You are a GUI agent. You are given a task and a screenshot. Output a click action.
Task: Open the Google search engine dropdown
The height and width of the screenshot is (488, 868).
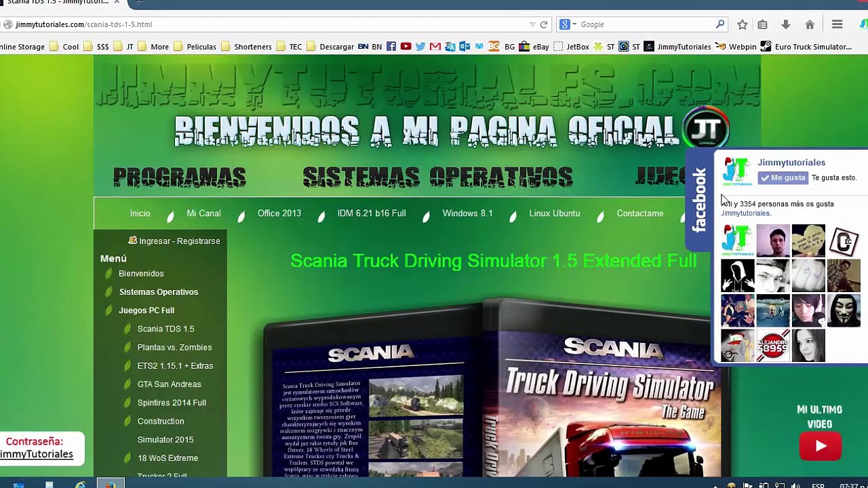coord(568,24)
